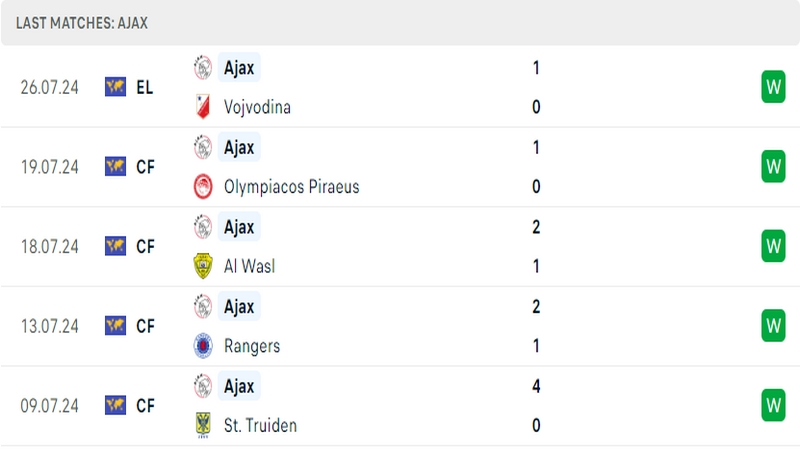800x450 pixels.
Task: Click the Ajax crest in 26.07.24 match
Action: pos(203,67)
